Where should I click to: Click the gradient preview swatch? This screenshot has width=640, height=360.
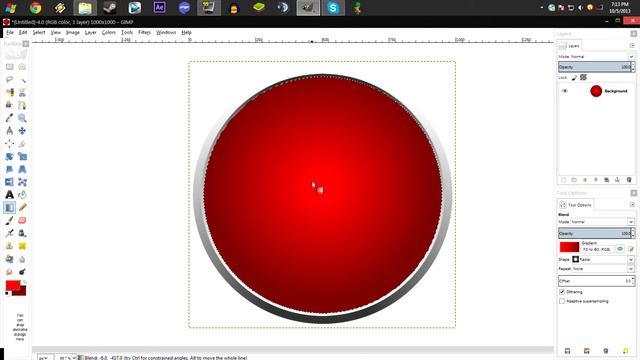[569, 247]
